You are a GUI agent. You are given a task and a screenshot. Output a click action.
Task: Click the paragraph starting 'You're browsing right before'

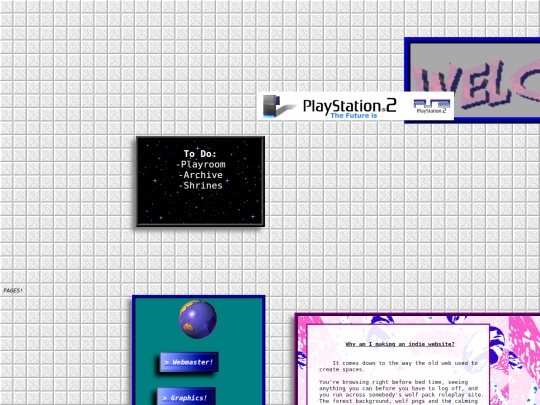pyautogui.click(x=401, y=392)
